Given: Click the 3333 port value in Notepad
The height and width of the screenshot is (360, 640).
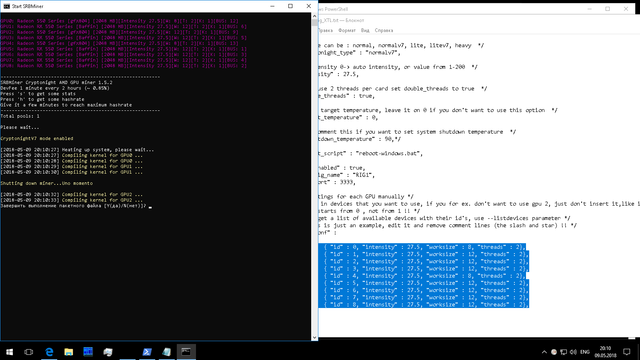Looking at the screenshot, I should click(x=347, y=182).
